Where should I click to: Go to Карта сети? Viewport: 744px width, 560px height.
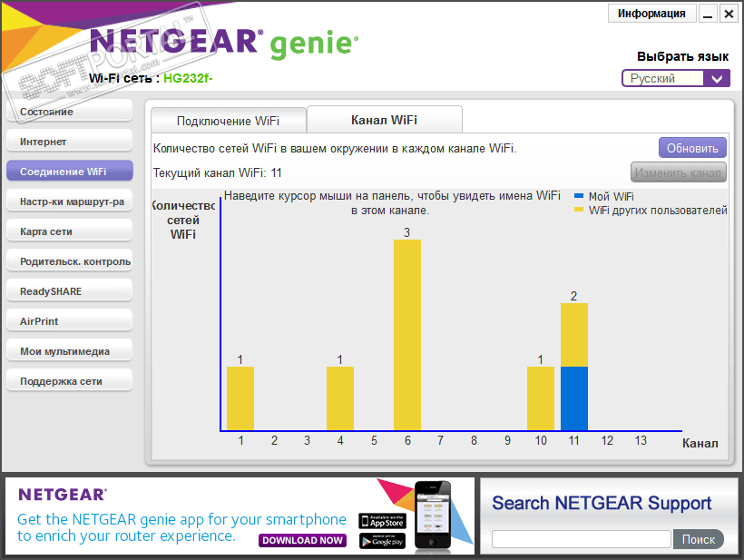(x=69, y=231)
